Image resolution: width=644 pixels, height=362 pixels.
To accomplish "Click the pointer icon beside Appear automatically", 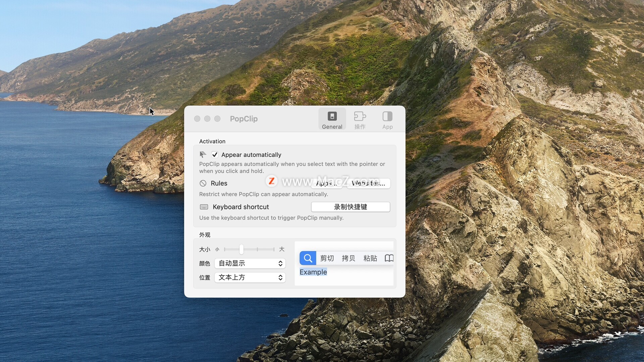I will 203,154.
